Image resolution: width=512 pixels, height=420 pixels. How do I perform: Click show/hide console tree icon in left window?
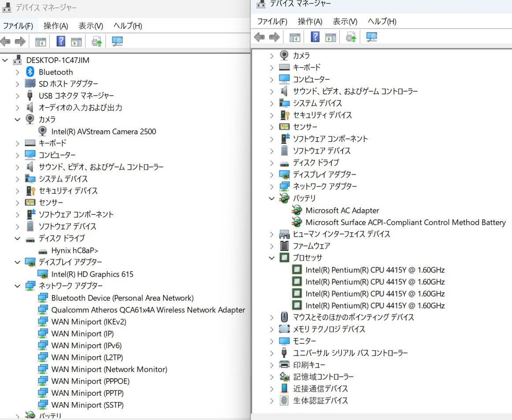[x=41, y=42]
